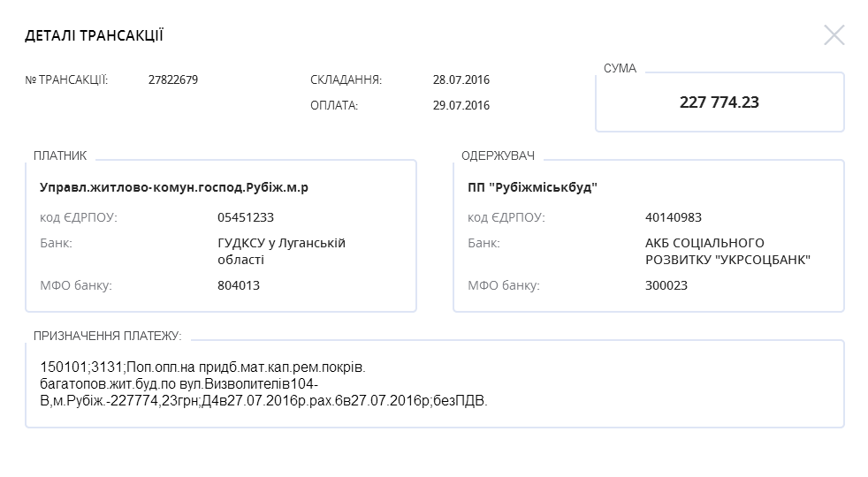Click the payment purpose description text
This screenshot has width=868, height=477.
click(x=263, y=383)
